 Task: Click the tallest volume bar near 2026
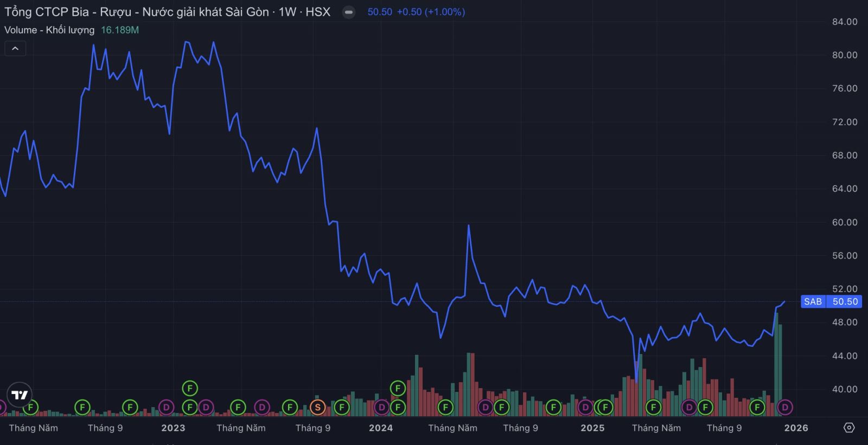click(x=776, y=363)
